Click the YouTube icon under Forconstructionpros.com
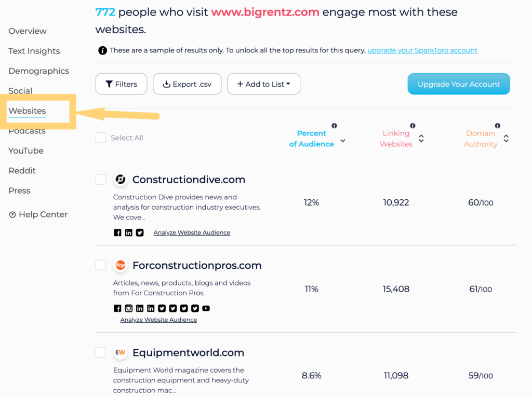Image resolution: width=532 pixels, height=397 pixels. point(206,308)
